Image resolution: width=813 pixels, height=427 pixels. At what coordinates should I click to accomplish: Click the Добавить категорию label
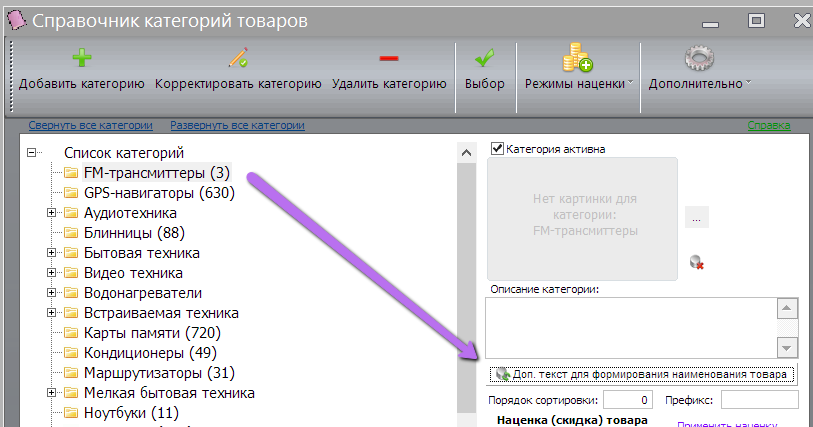[x=82, y=83]
